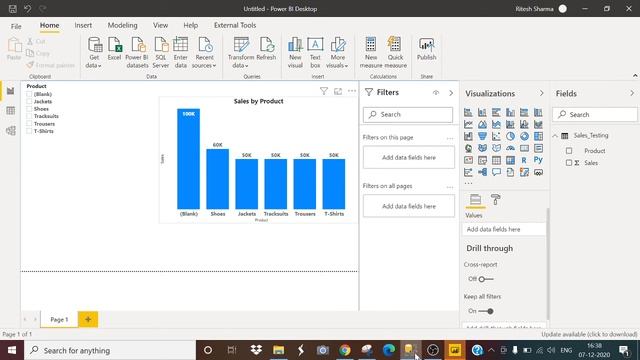Turn on Cross-report drill through toggle
Image resolution: width=640 pixels, height=360 pixels.
point(486,279)
